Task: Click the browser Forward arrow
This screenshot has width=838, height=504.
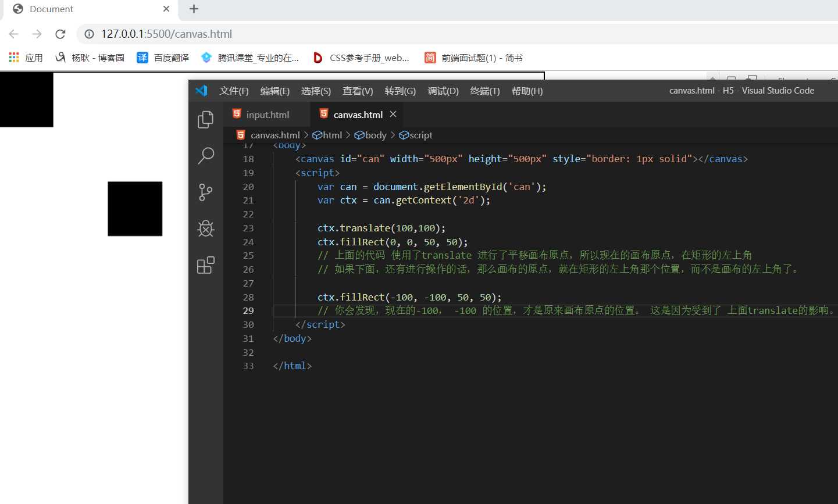Action: [37, 34]
